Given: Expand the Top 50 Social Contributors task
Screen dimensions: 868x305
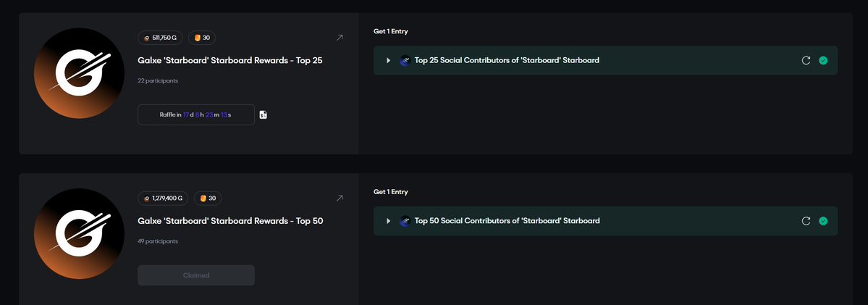Looking at the screenshot, I should click(389, 221).
